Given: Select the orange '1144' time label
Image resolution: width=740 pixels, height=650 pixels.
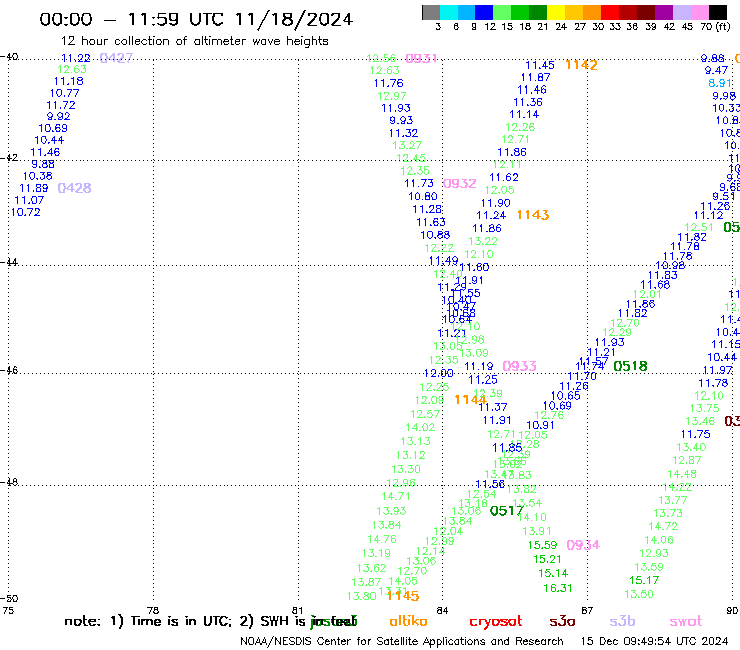Looking at the screenshot, I should (470, 400).
